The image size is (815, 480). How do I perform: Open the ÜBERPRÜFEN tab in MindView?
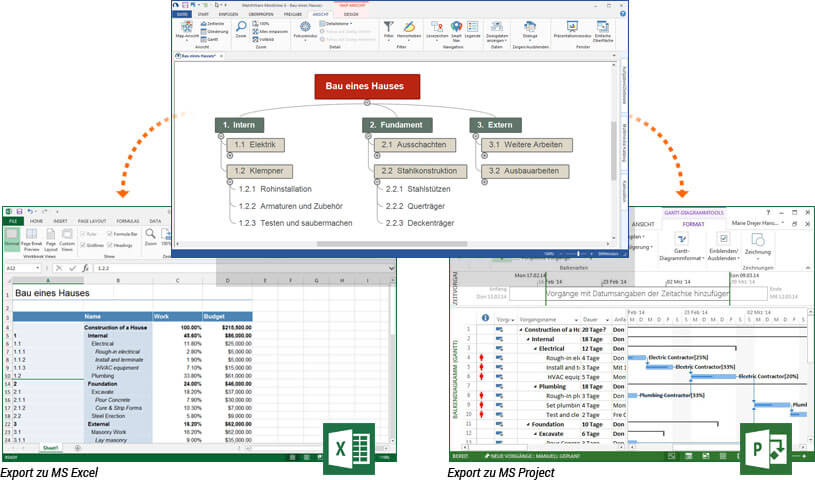click(261, 15)
